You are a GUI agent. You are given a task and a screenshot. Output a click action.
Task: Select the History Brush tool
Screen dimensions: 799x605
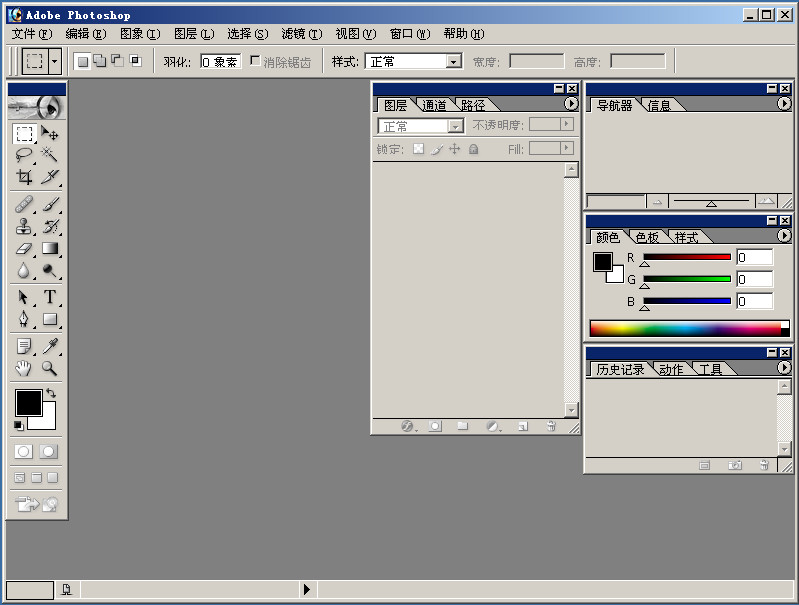coord(49,226)
